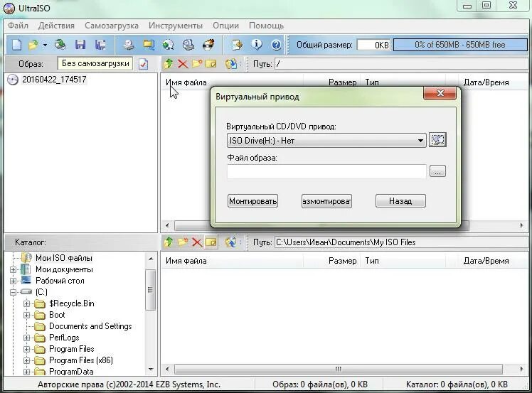This screenshot has height=393, width=532.
Task: Click the Общий размер 0KB field
Action: coord(373,45)
